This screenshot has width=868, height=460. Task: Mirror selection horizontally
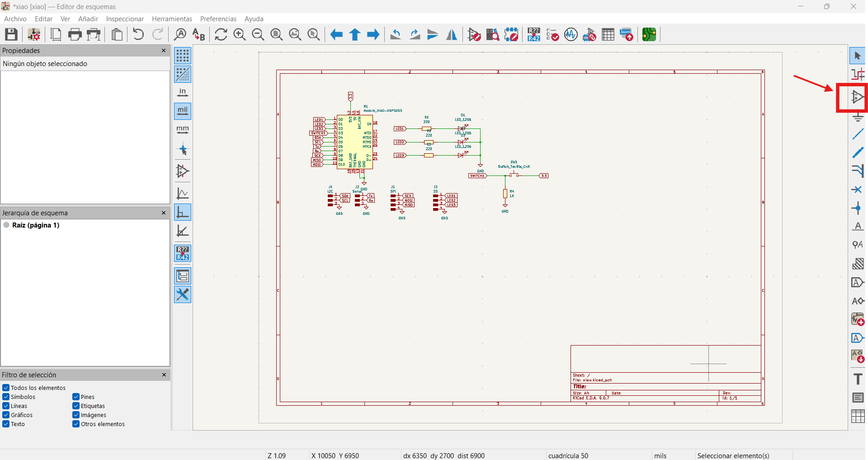click(452, 34)
